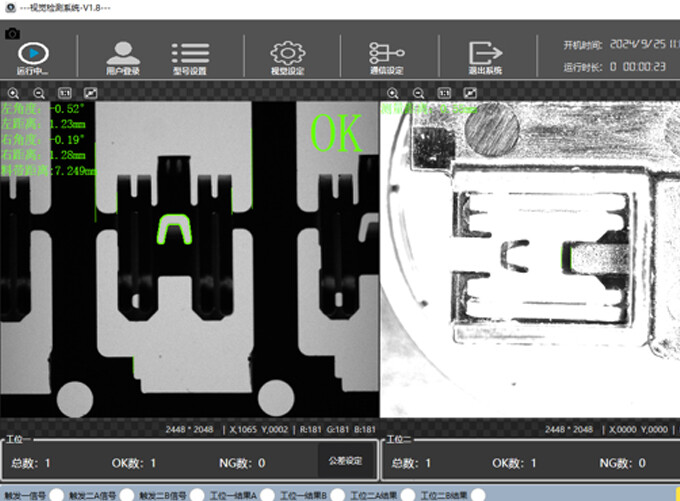The width and height of the screenshot is (680, 501).
Task: Toggle the 触发二A信号 indicator
Action: click(x=126, y=495)
